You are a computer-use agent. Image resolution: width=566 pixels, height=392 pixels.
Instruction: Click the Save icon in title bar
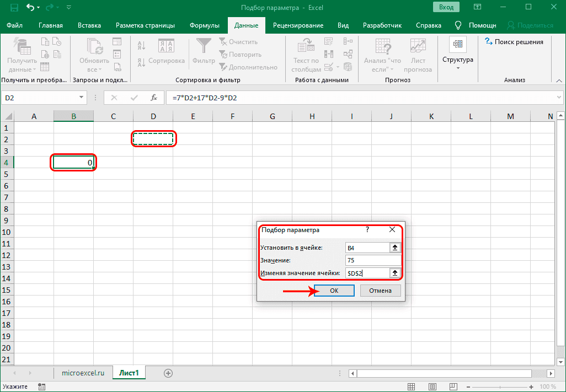(14, 8)
